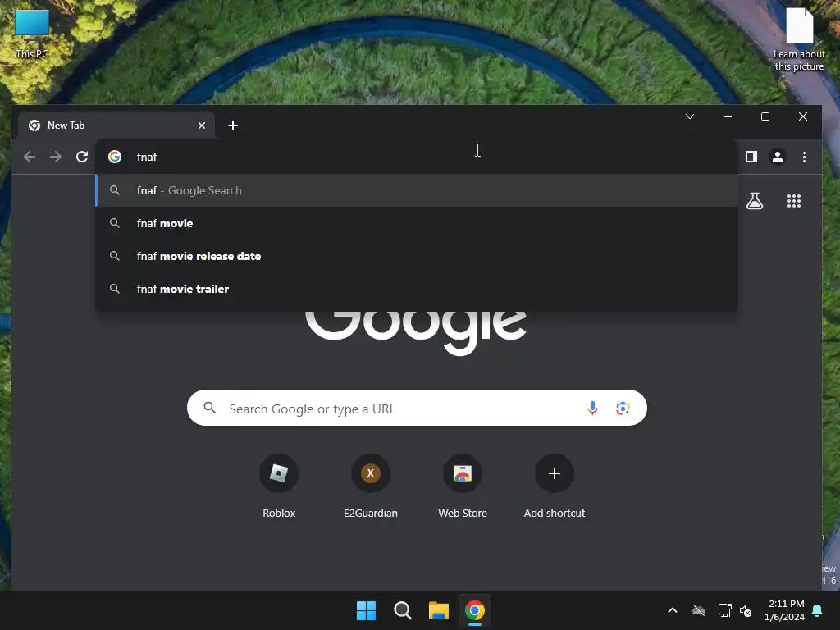Click the muted volume tray icon

point(745,610)
